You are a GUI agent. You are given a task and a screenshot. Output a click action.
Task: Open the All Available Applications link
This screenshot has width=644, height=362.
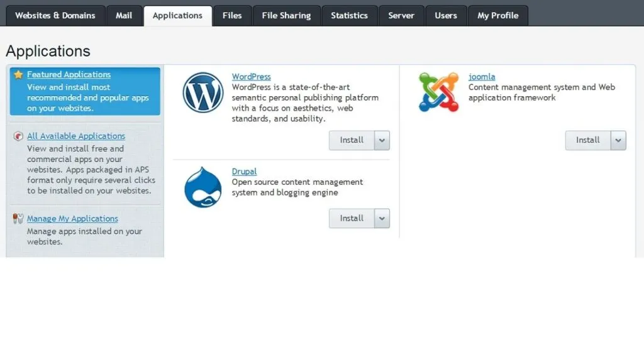tap(76, 136)
